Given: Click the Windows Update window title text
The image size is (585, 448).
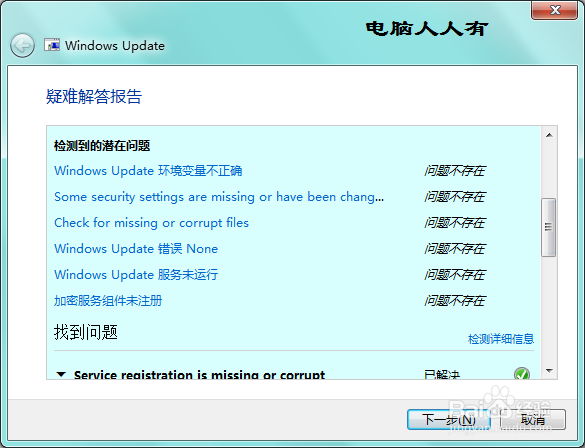Looking at the screenshot, I should tap(115, 46).
